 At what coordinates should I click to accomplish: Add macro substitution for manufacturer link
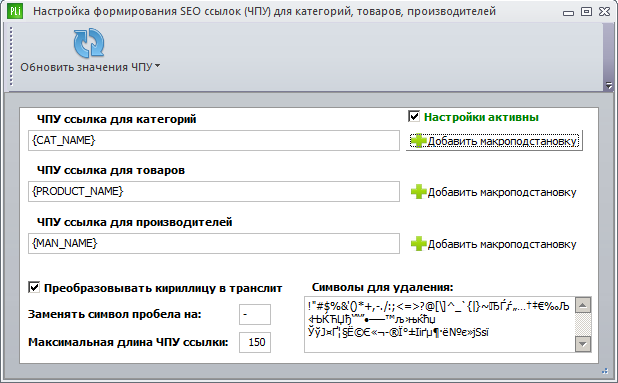pyautogui.click(x=493, y=244)
